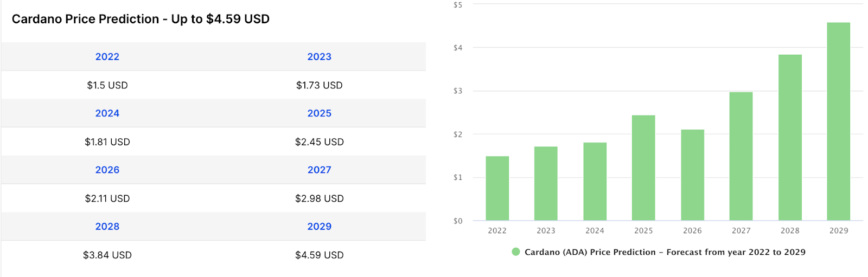Click the 2022 bar in the chart
Viewport: 868px width, 277px height.
tap(497, 188)
